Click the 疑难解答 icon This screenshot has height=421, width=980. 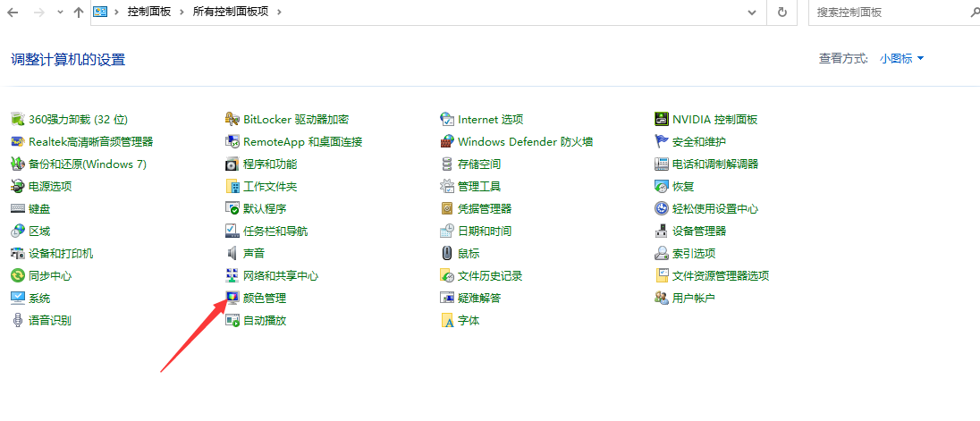(x=447, y=298)
